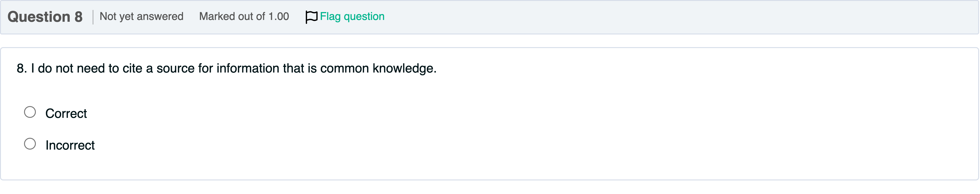This screenshot has height=194, width=980.
Task: Click the word Flag in the green link
Action: tap(330, 17)
